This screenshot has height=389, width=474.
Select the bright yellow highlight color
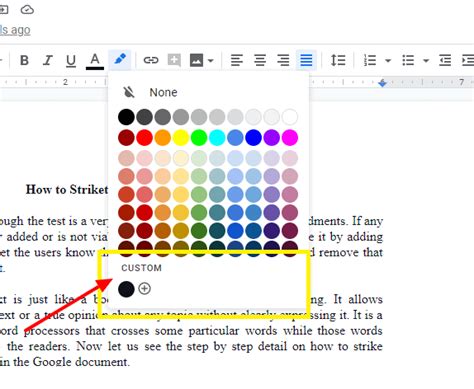[181, 137]
